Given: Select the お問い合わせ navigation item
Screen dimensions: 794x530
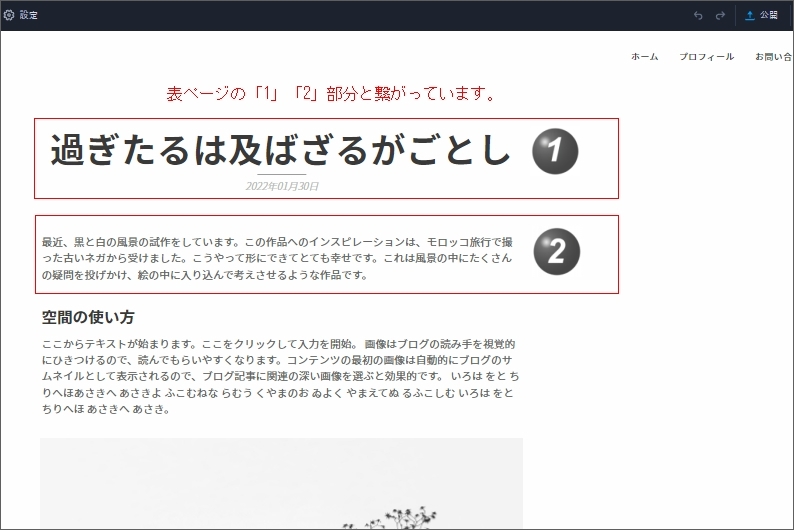Looking at the screenshot, I should click(x=774, y=57).
